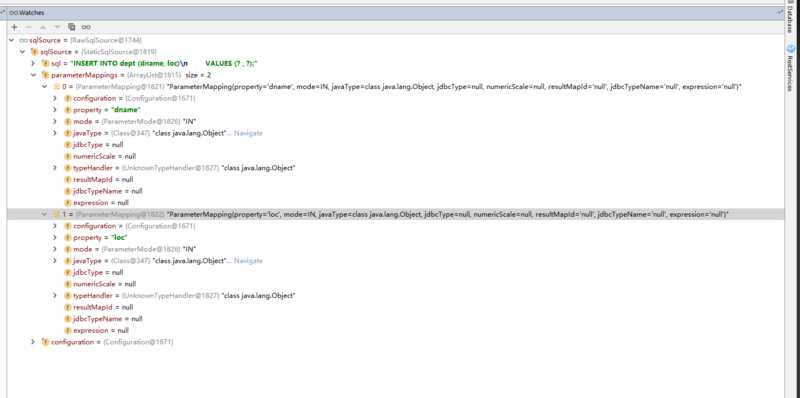This screenshot has height=398, width=800.
Task: Expand javaType under element 0
Action: pyautogui.click(x=56, y=133)
